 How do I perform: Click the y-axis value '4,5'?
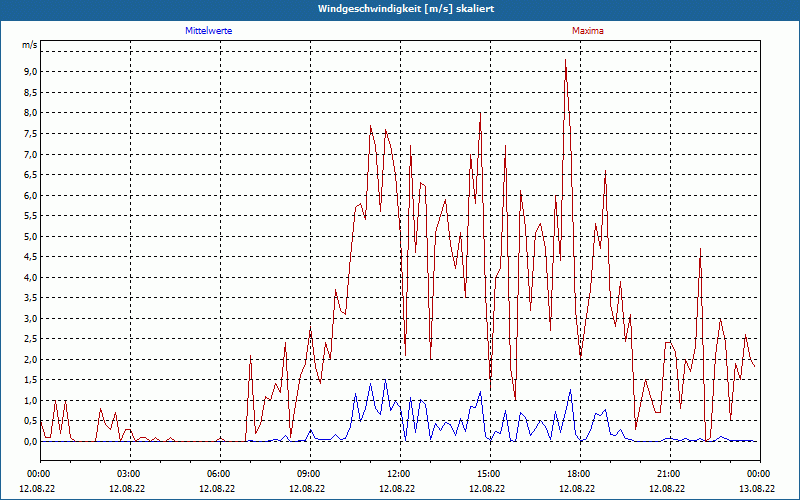tap(31, 257)
